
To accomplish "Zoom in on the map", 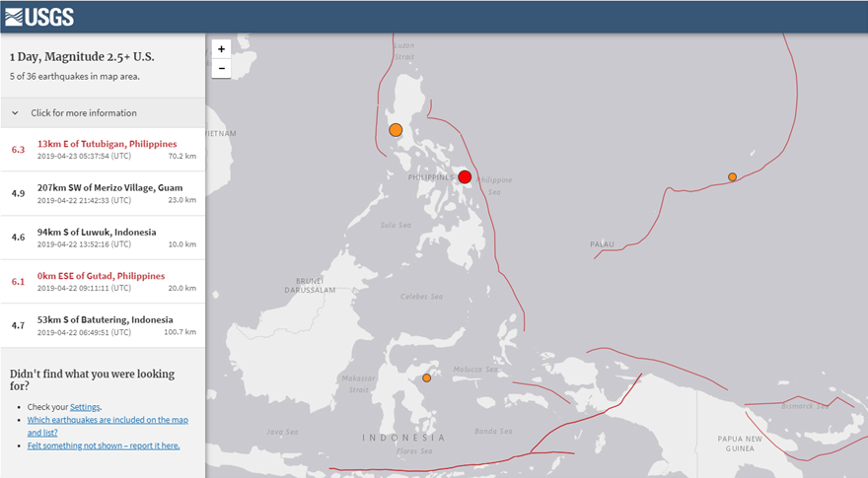I will pos(221,48).
